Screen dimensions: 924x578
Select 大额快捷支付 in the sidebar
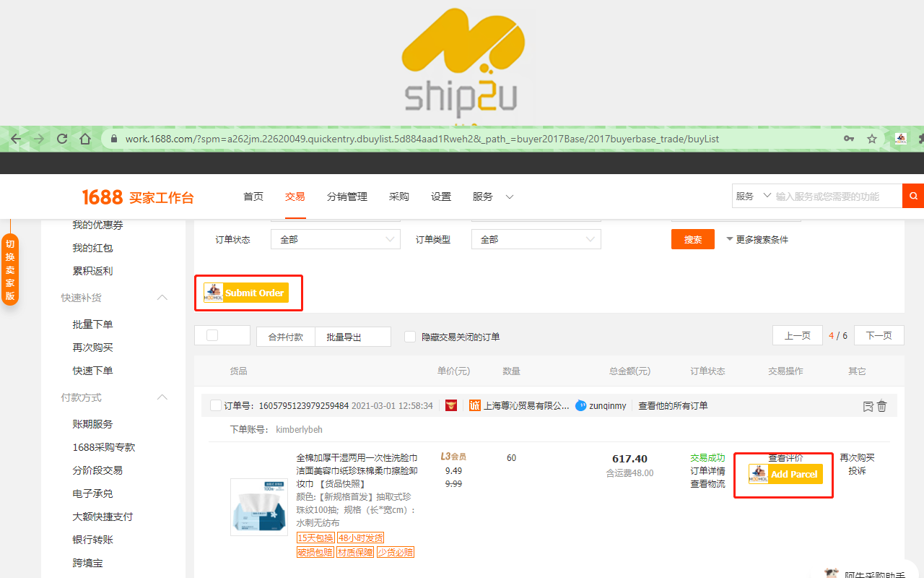(103, 517)
